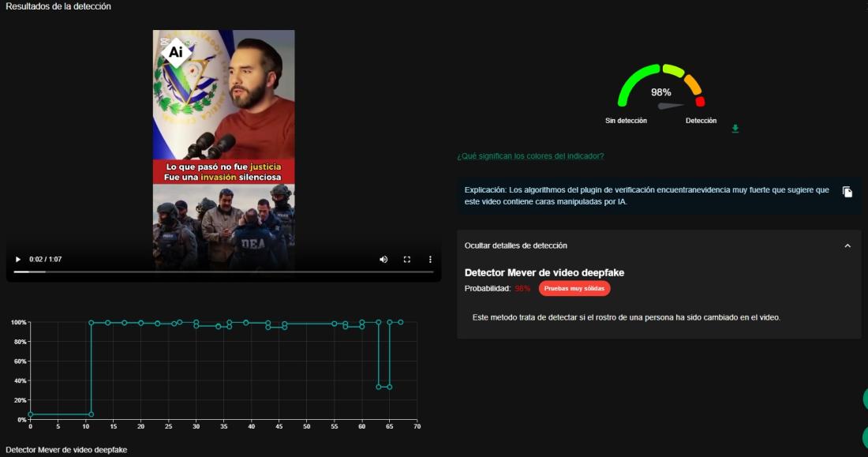Download the detection result using green arrow icon
Viewport: 868px width, 457px height.
(x=735, y=129)
